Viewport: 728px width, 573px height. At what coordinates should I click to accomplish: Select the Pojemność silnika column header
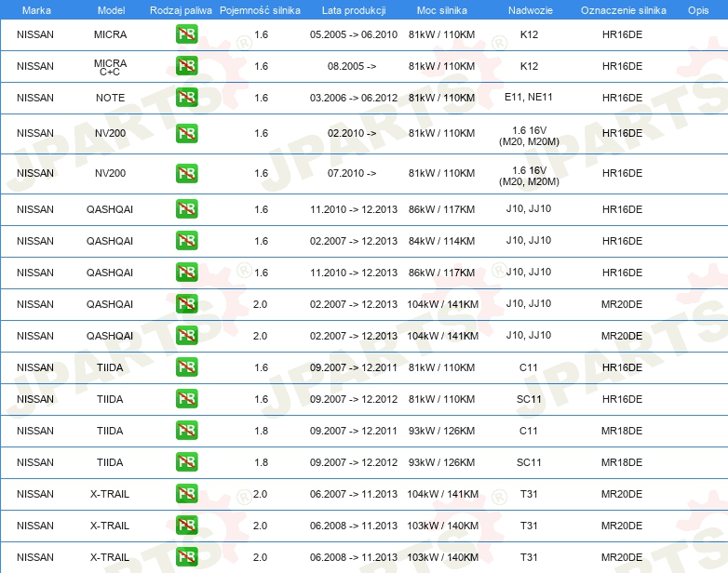260,10
